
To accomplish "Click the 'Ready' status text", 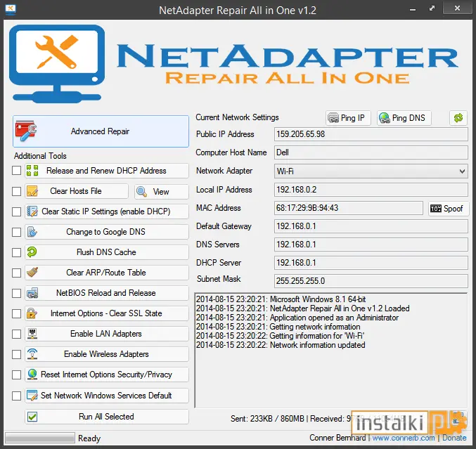I will (x=89, y=438).
